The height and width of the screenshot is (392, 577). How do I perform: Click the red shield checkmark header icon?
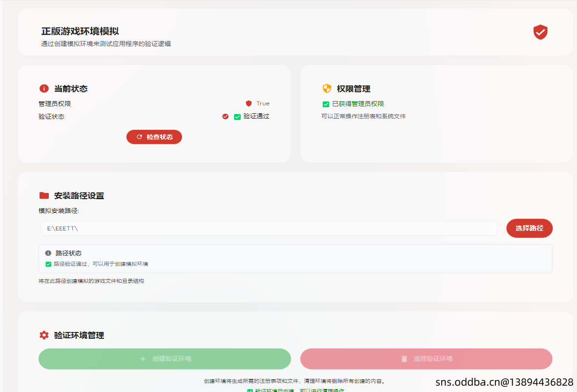click(x=540, y=32)
